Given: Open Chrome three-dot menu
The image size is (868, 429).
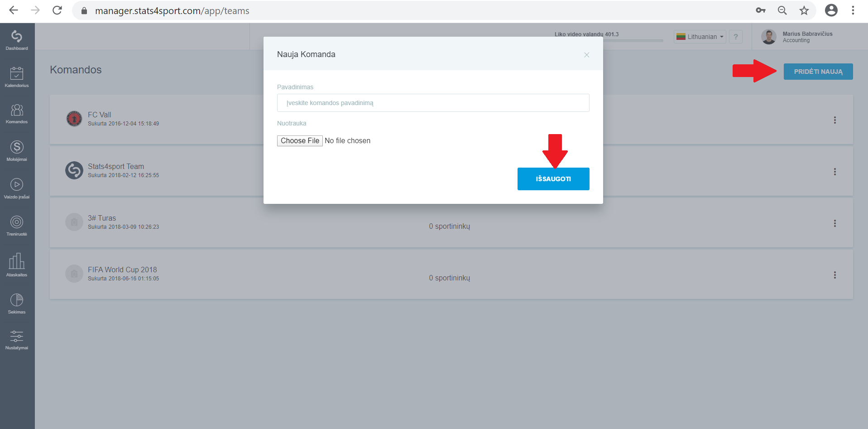Looking at the screenshot, I should tap(853, 10).
